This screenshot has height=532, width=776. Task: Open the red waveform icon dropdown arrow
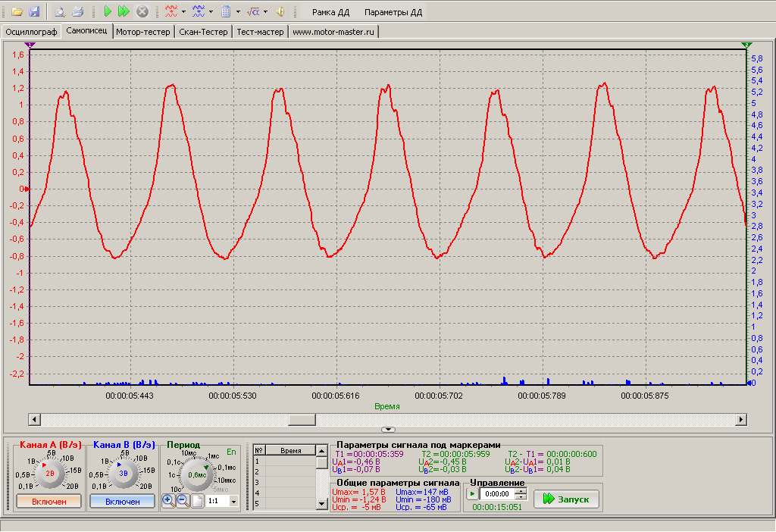[x=183, y=11]
